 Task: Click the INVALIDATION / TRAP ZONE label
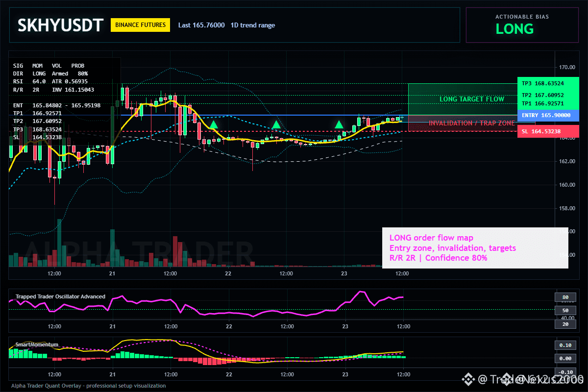[x=472, y=123]
